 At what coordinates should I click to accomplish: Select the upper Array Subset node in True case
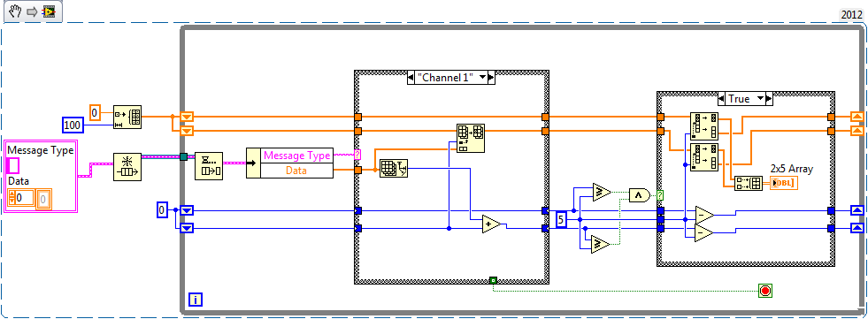(x=704, y=126)
